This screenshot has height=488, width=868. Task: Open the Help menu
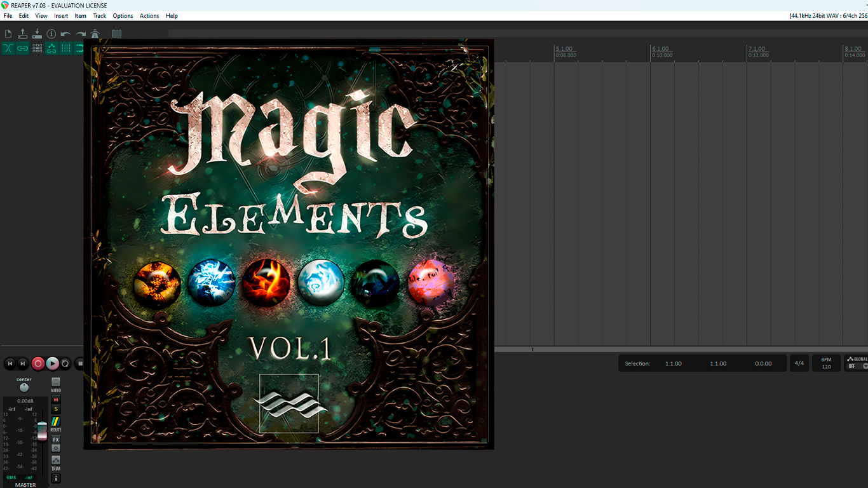[172, 16]
